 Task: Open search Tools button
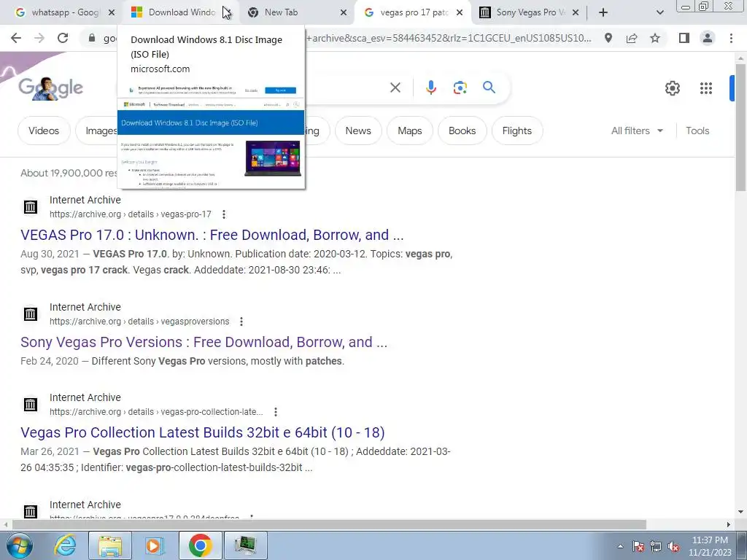pos(697,131)
